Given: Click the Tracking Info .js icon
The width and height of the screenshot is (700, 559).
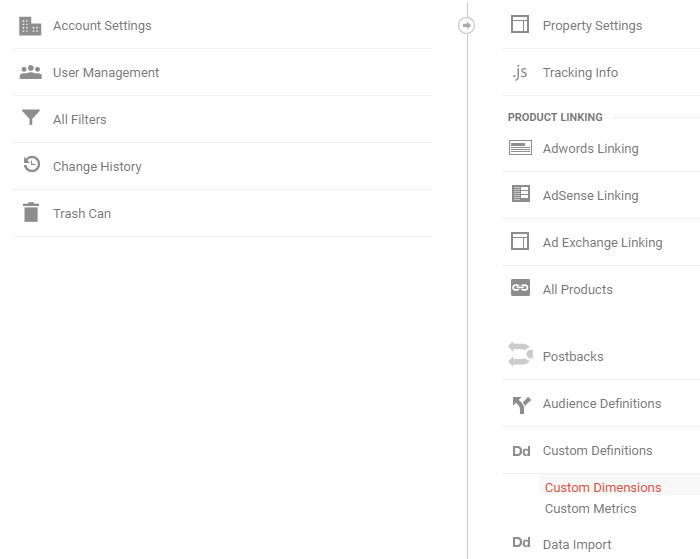Looking at the screenshot, I should (x=520, y=72).
